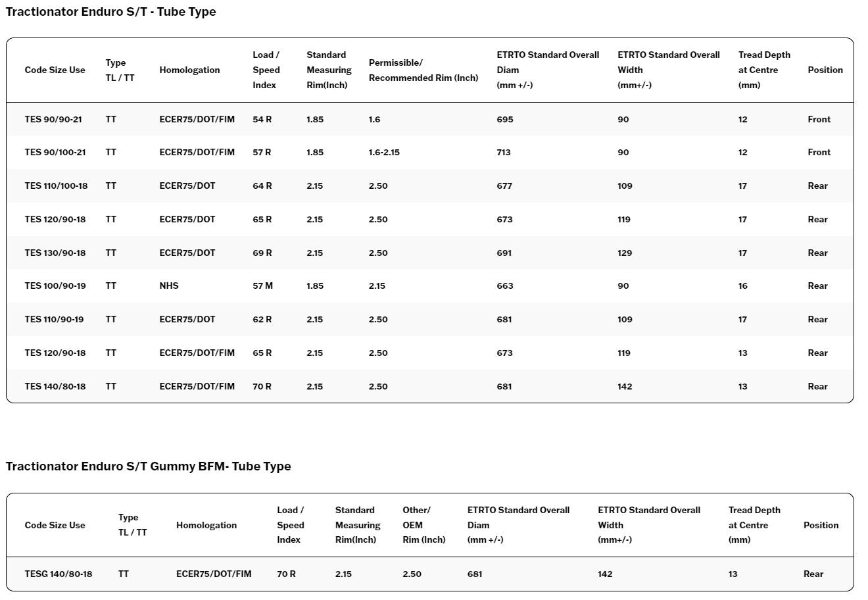Select the TESG 140/80-18 code cell
Image resolution: width=868 pixels, height=600 pixels.
point(59,574)
